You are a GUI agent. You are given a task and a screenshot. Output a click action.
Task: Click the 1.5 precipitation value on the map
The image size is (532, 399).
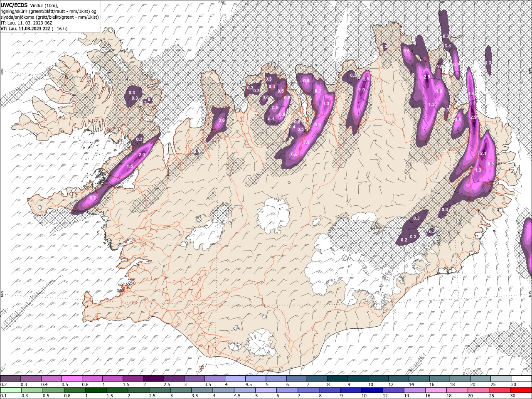pos(130,166)
